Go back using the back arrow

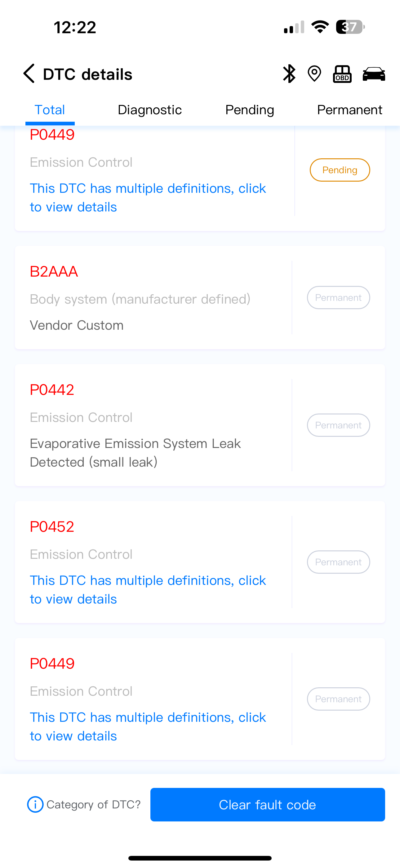click(29, 74)
